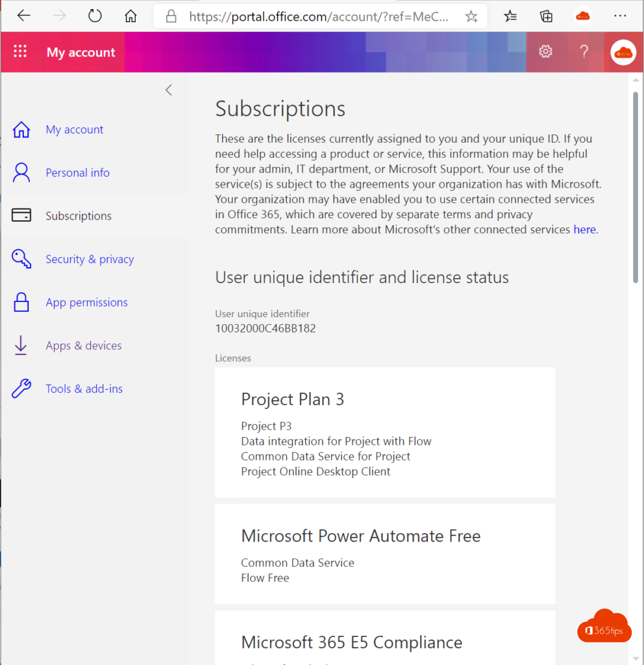Click 'Project Online Desktop Client' entry
The image size is (644, 665).
316,471
